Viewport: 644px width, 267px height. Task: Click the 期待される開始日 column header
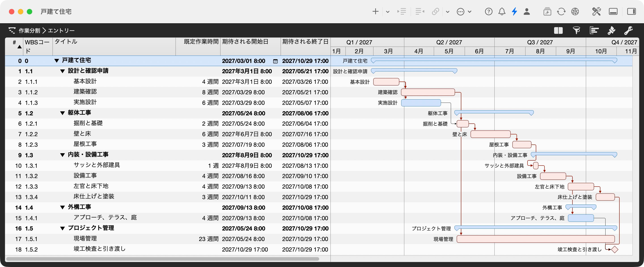point(250,46)
